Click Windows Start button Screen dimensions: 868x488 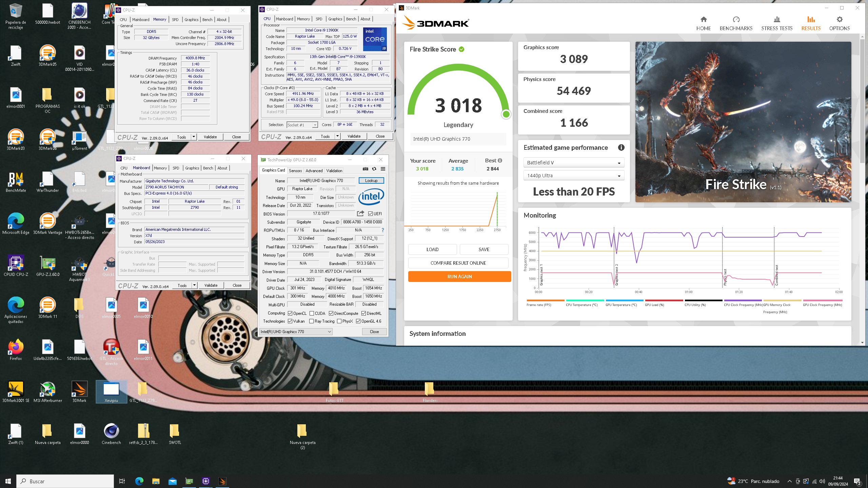(8, 481)
